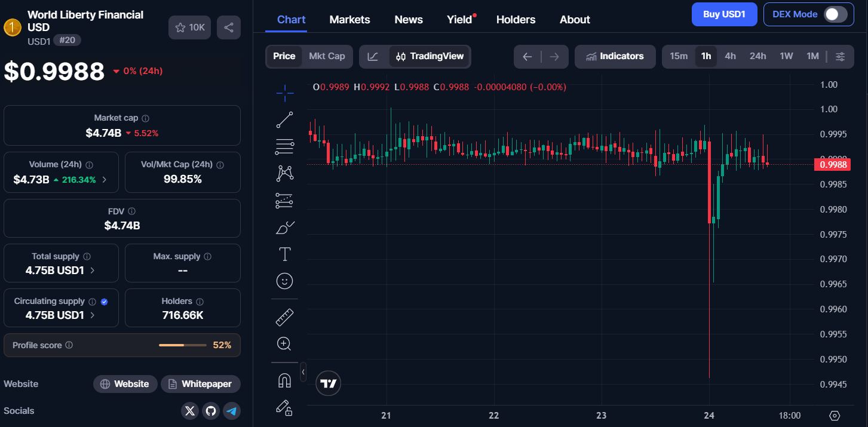
Task: Click the redo forward arrow
Action: [x=554, y=57]
